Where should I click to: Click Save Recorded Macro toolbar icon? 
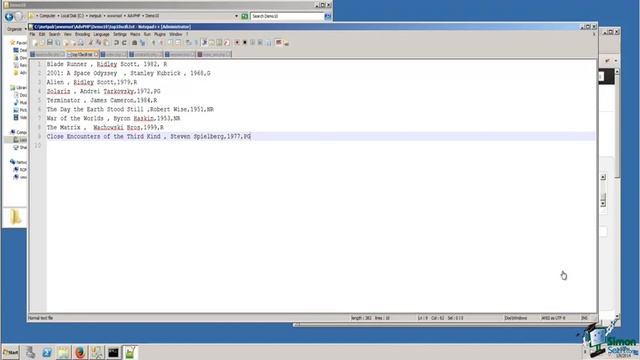(269, 42)
